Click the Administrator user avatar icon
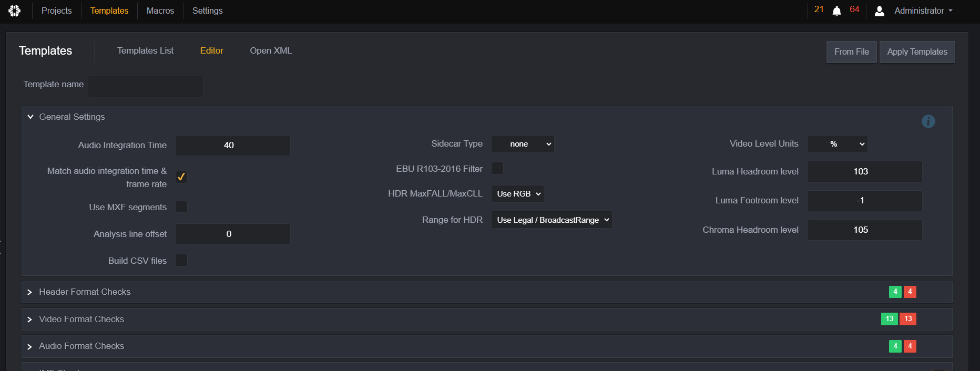This screenshot has height=371, width=980. [x=879, y=11]
